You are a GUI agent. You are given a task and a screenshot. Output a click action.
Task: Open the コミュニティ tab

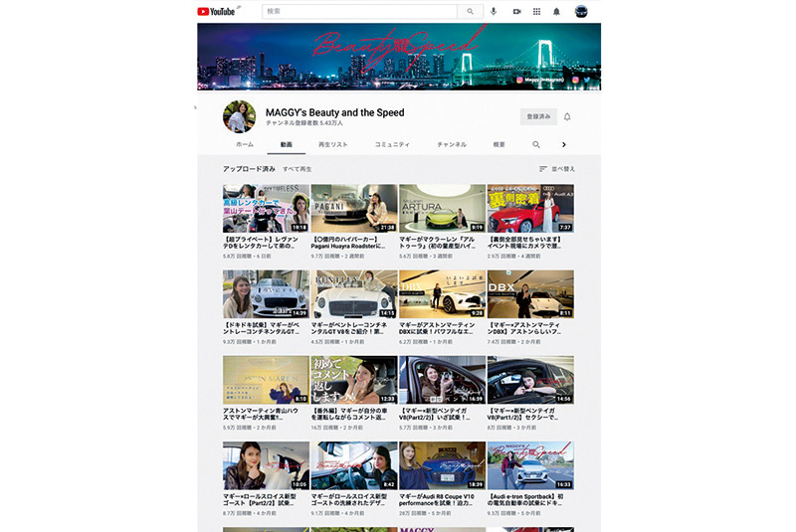coord(392,144)
